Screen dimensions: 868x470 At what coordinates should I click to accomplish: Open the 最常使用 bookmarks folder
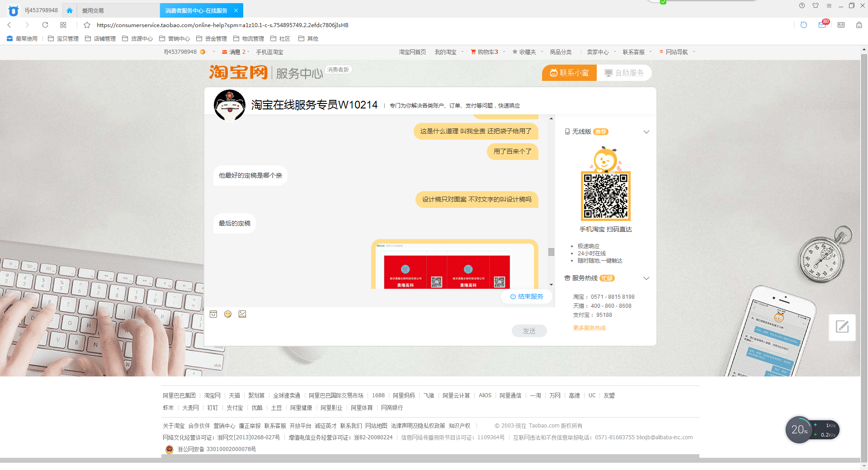click(22, 38)
